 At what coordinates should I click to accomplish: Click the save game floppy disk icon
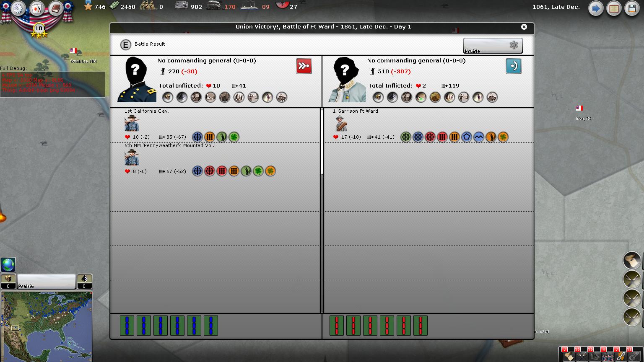point(632,9)
